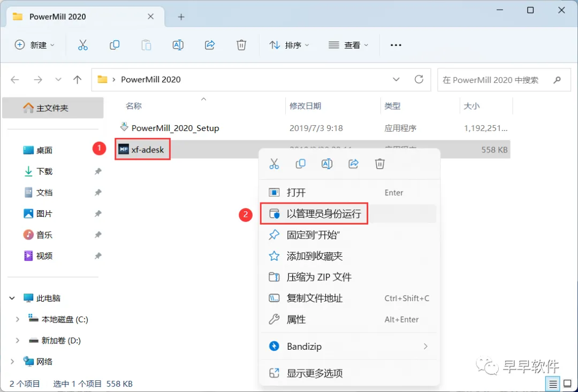Screen dimensions: 578x392
Task: Unpin 下载 using its pin icon
Action: tap(98, 171)
